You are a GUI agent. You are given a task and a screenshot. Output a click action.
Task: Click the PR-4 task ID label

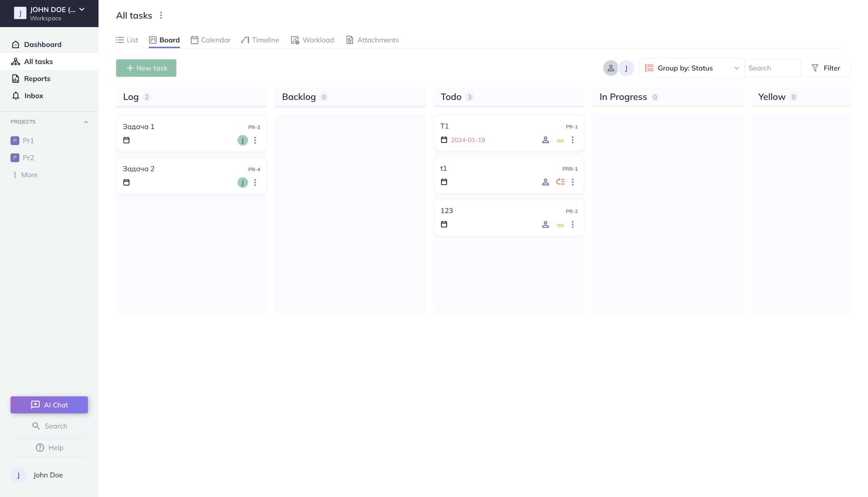coord(254,169)
